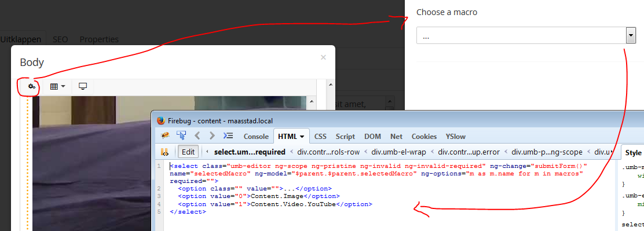Select div.umb-p...ng-scope breadcrumb
The image size is (644, 231).
[547, 152]
